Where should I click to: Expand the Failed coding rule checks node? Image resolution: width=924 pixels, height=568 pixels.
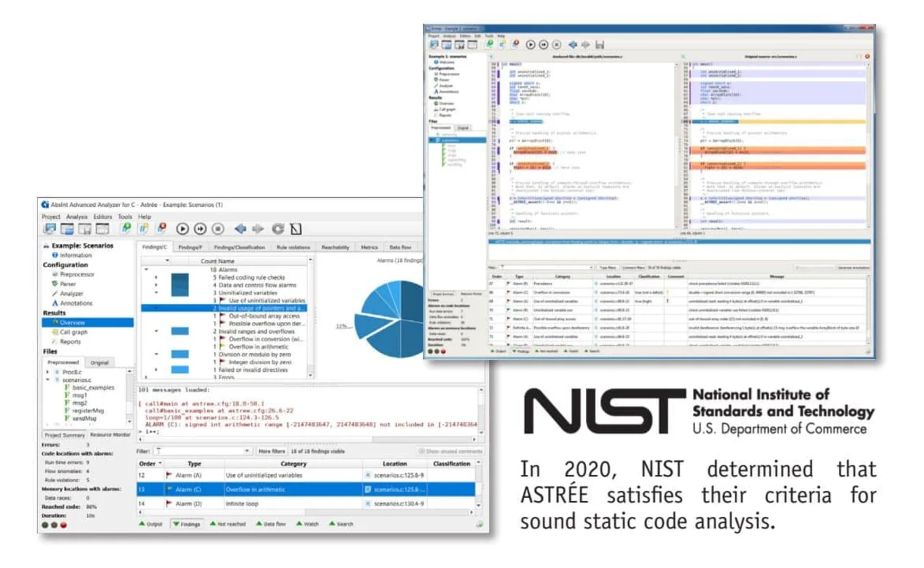157,277
